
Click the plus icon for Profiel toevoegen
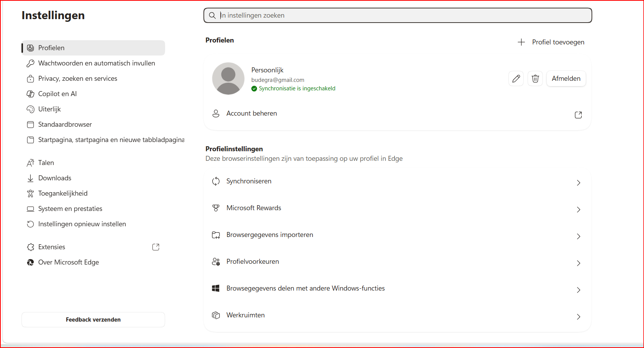[521, 42]
